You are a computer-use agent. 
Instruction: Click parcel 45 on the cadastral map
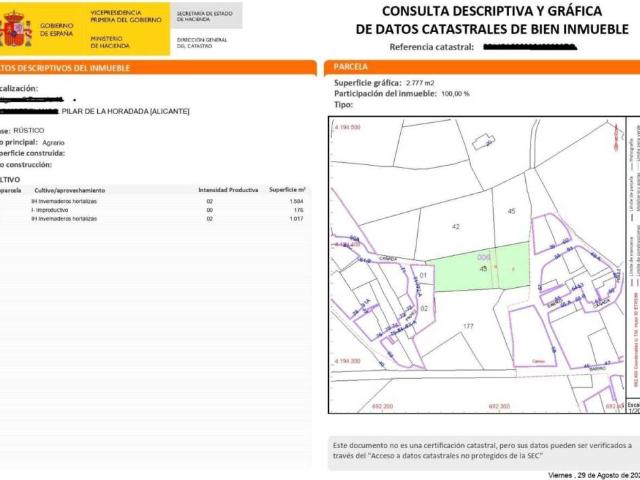pos(511,211)
